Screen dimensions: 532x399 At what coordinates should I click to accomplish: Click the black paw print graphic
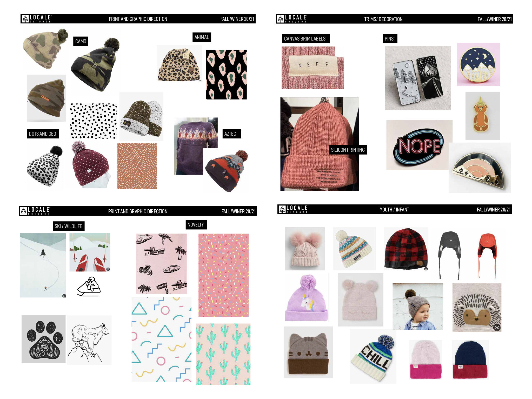tap(43, 339)
